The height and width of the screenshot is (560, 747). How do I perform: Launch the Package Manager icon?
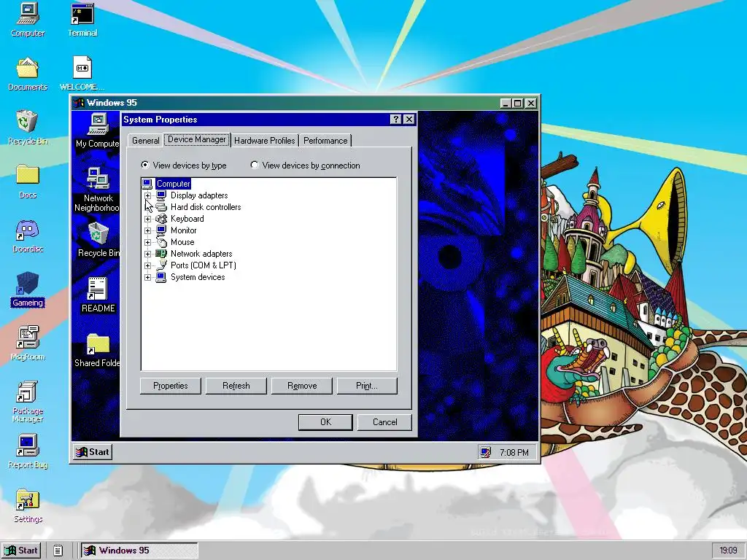pos(28,392)
